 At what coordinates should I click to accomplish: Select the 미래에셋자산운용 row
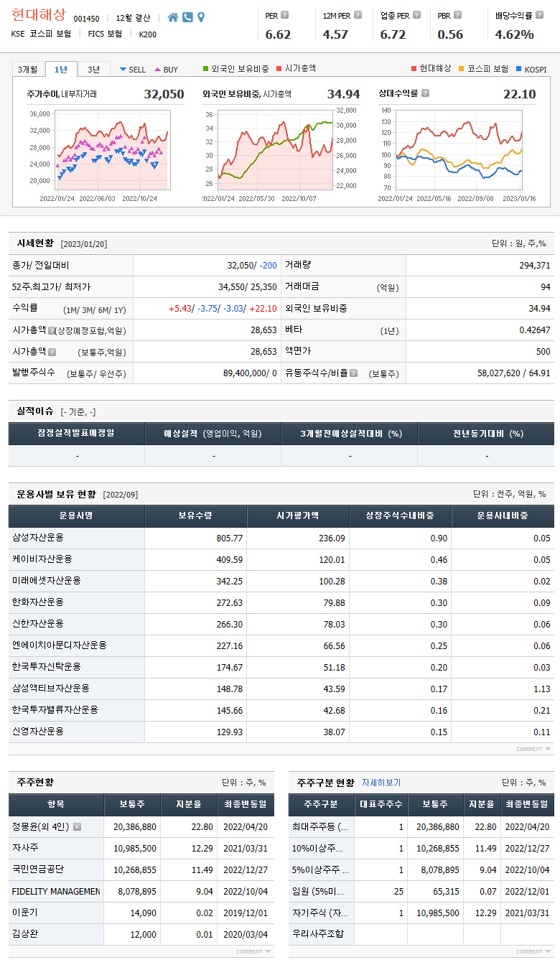point(281,581)
